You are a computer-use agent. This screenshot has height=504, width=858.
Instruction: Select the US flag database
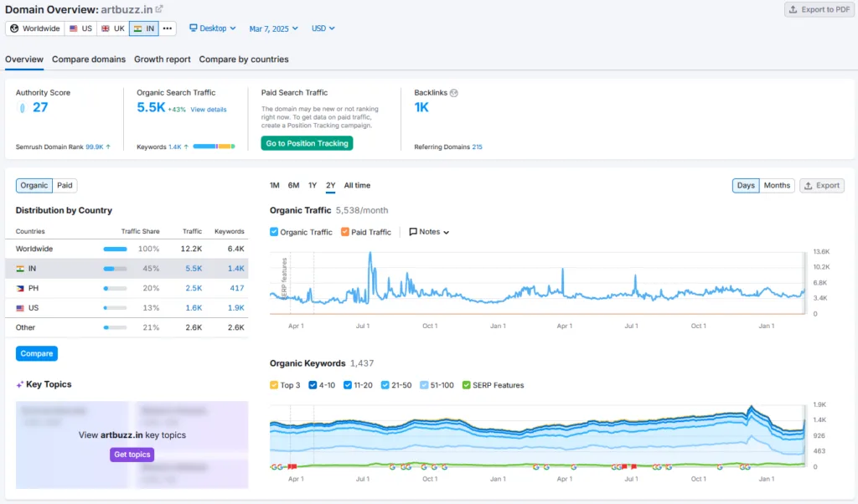[80, 28]
